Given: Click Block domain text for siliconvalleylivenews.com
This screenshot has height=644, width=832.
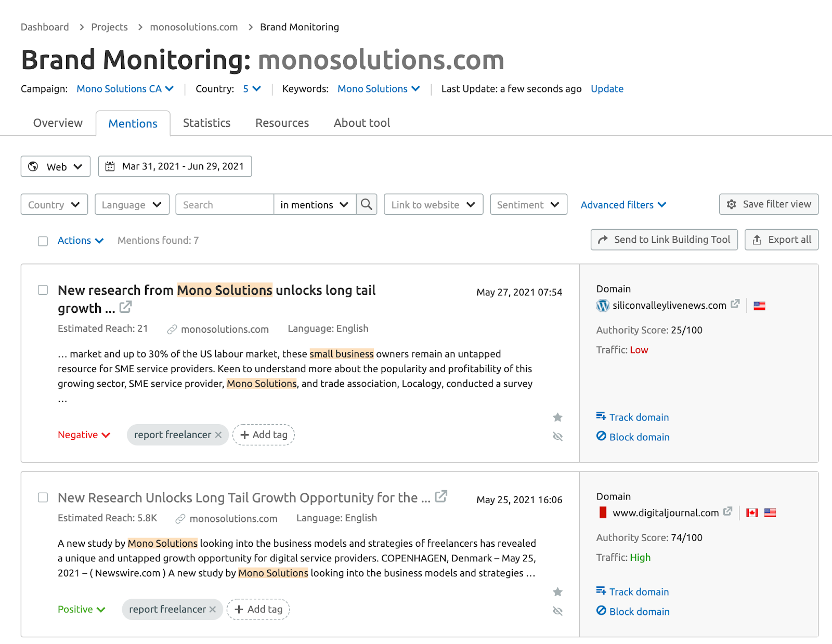Looking at the screenshot, I should (640, 437).
